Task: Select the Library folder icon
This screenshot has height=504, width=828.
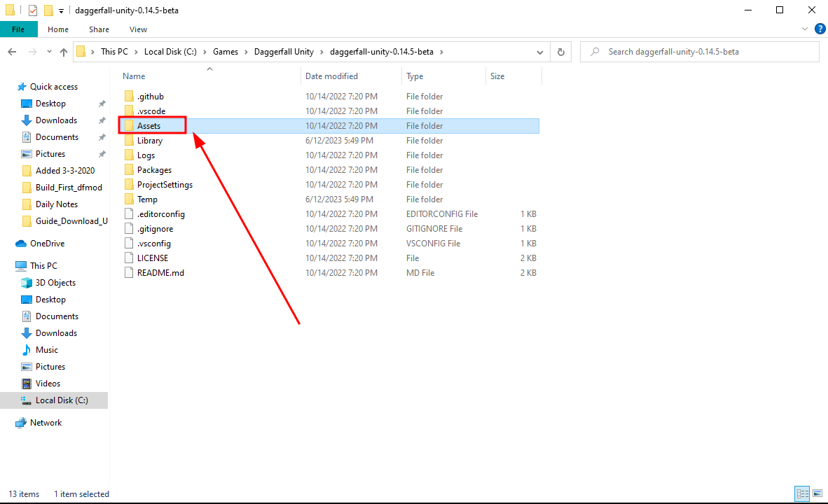Action: [130, 141]
